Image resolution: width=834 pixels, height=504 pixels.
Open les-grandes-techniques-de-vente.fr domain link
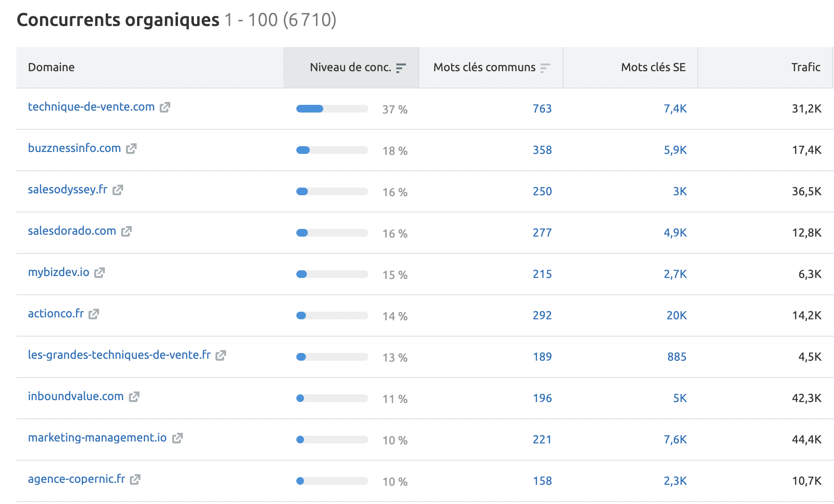119,355
